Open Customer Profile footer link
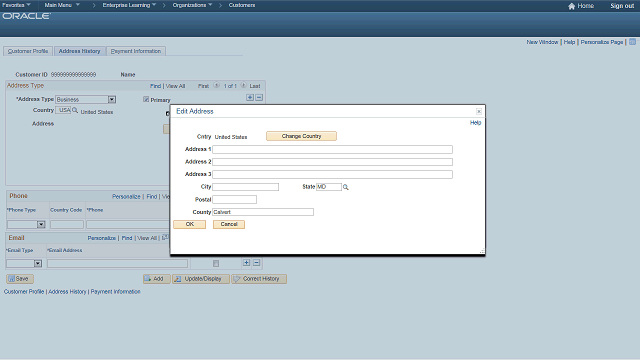 point(24,292)
